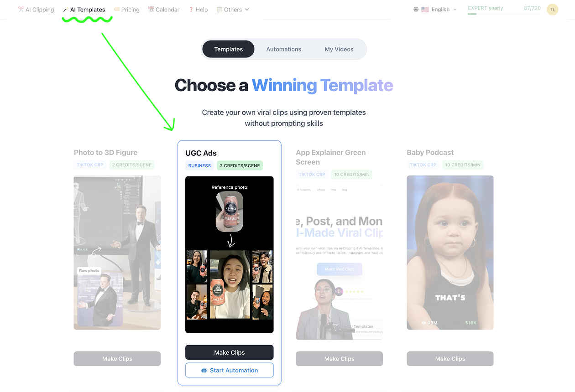Viewport: 575px width, 392px height.
Task: Click the Pricing tag icon
Action: (x=117, y=10)
